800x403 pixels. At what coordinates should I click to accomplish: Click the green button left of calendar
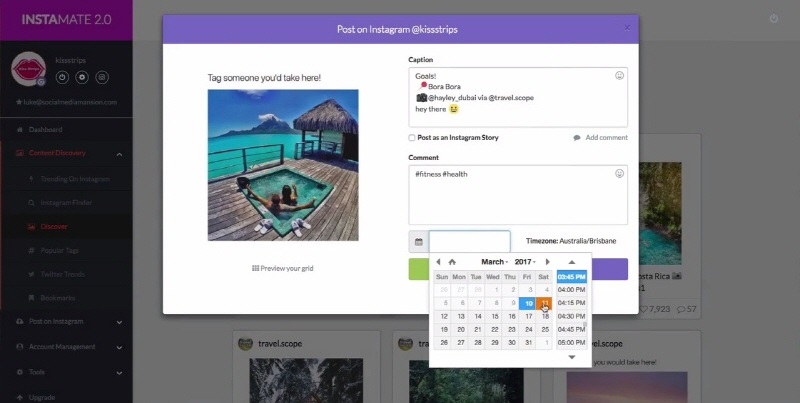click(419, 269)
